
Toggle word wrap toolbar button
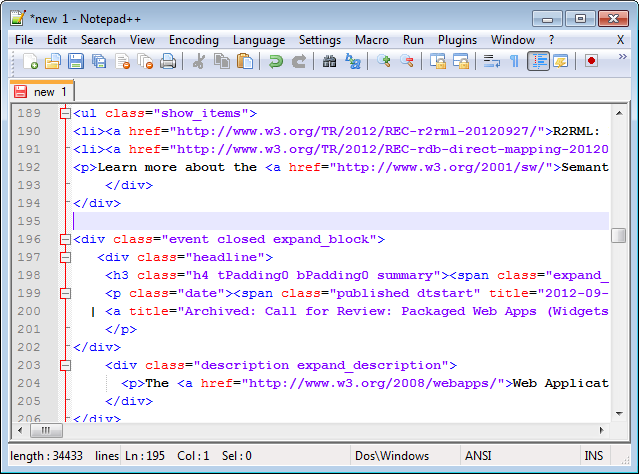coord(491,62)
